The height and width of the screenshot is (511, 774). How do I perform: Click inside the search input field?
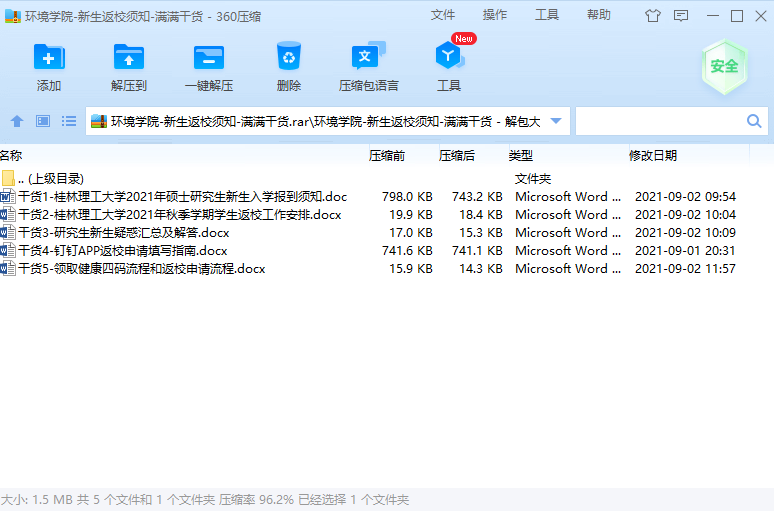660,121
